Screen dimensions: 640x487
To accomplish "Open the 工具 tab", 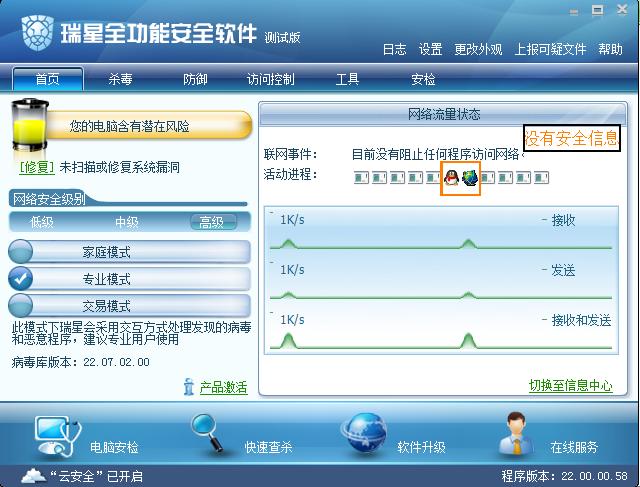I will [x=347, y=79].
